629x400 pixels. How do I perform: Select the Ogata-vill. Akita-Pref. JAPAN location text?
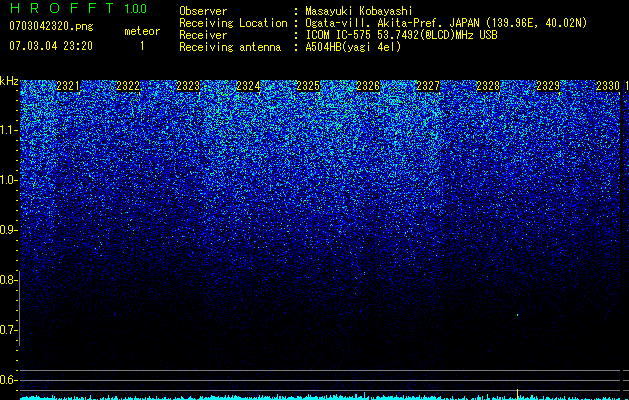coord(445,23)
